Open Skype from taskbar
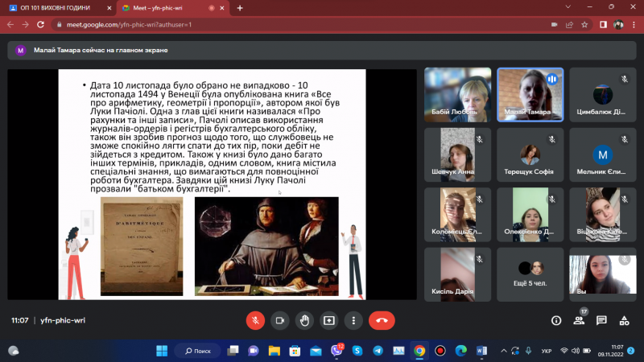The height and width of the screenshot is (362, 644). click(357, 351)
